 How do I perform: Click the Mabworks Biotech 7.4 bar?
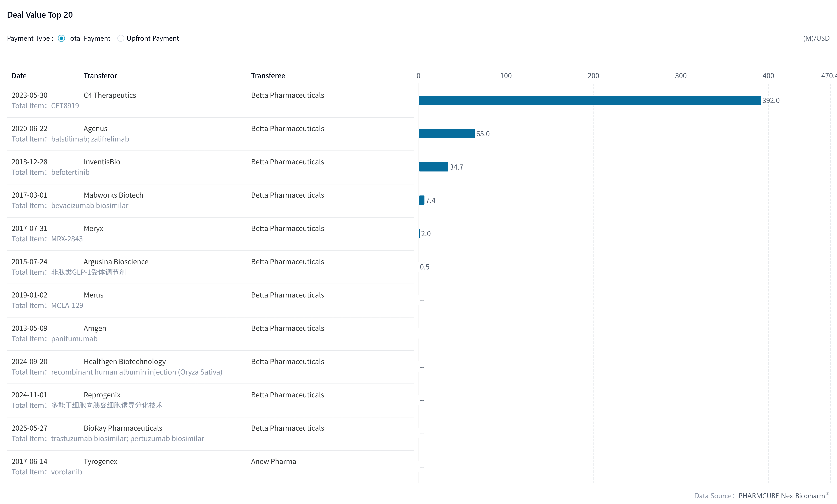tap(422, 200)
